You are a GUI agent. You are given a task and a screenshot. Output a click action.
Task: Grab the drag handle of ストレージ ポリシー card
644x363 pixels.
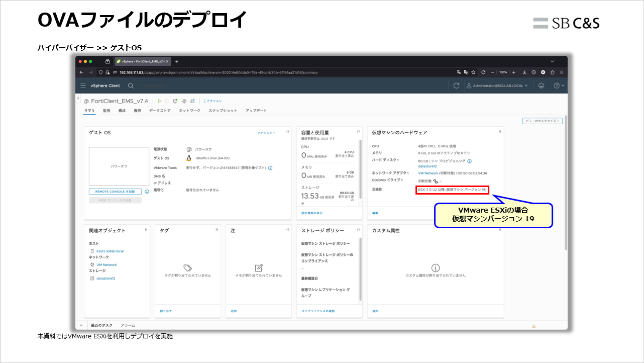pos(358,229)
